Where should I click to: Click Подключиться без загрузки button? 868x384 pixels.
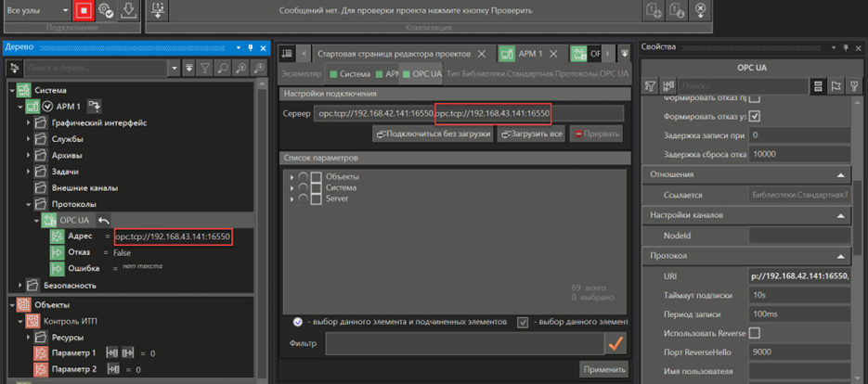(x=433, y=134)
